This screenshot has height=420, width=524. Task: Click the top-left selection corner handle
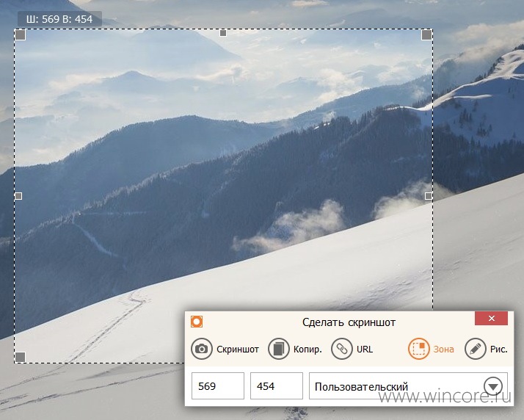(21, 35)
